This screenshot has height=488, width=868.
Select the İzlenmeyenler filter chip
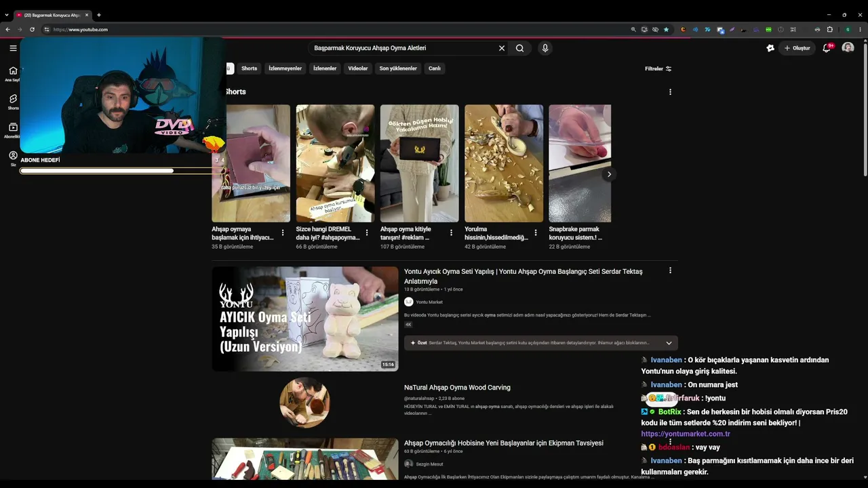point(285,68)
